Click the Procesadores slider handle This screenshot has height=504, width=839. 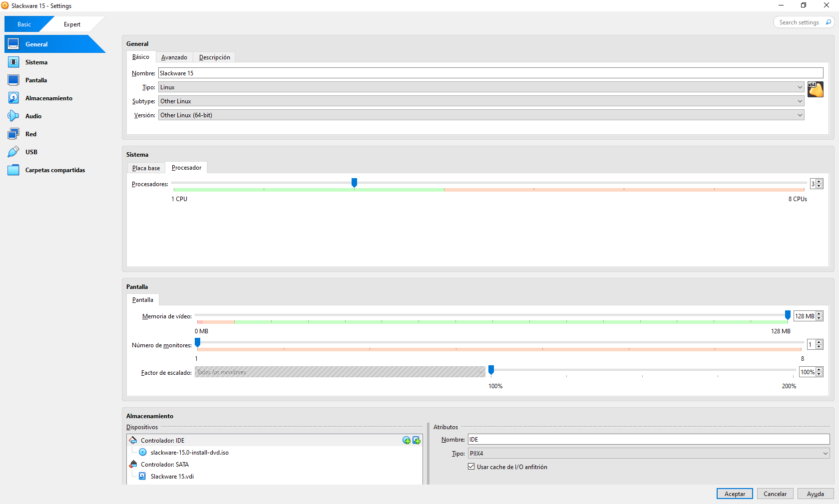354,183
